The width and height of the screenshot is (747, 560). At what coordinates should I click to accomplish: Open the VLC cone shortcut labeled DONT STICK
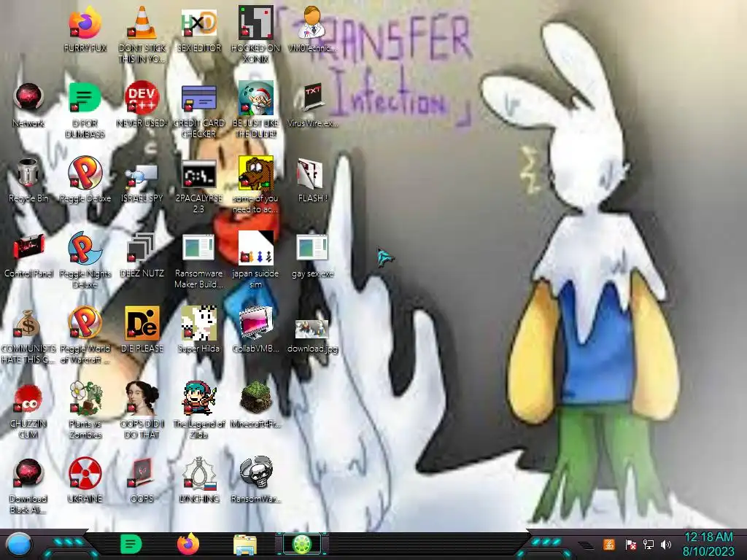pyautogui.click(x=142, y=23)
